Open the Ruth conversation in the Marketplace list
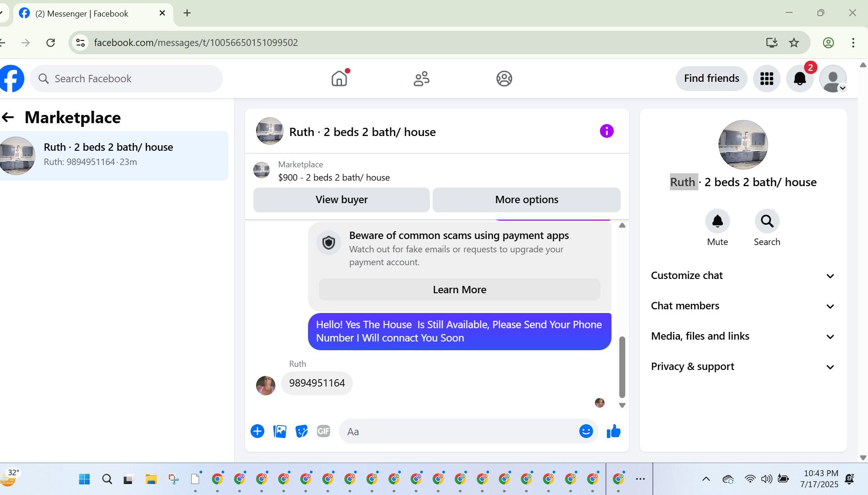This screenshot has height=495, width=868. (113, 156)
